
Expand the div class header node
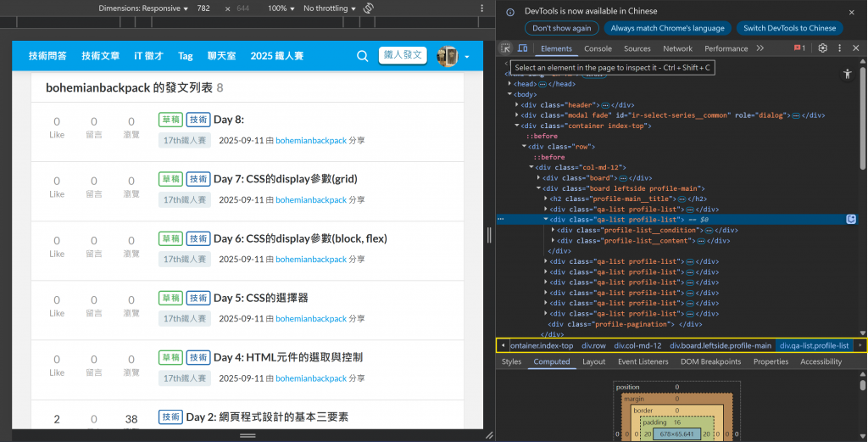click(517, 104)
